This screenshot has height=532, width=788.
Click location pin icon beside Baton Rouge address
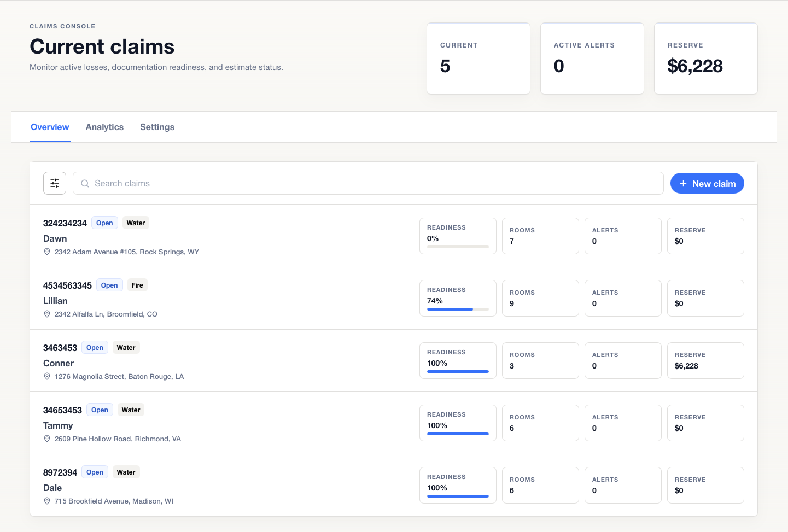click(47, 377)
